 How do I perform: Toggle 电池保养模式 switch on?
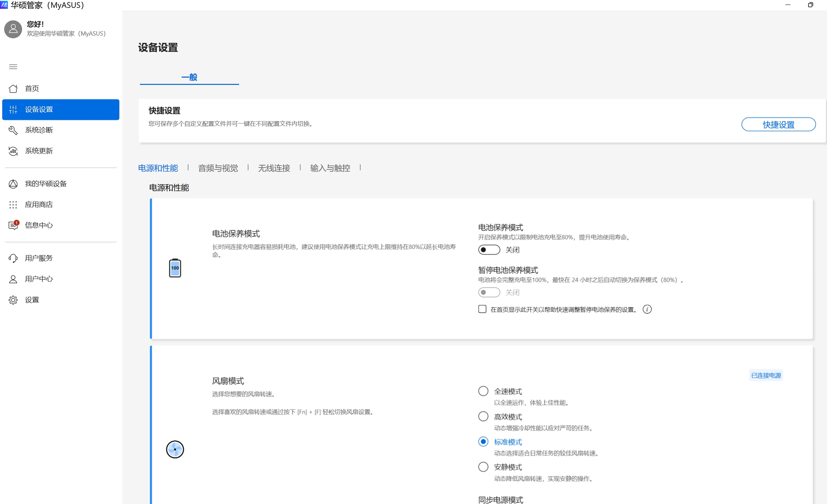[489, 250]
